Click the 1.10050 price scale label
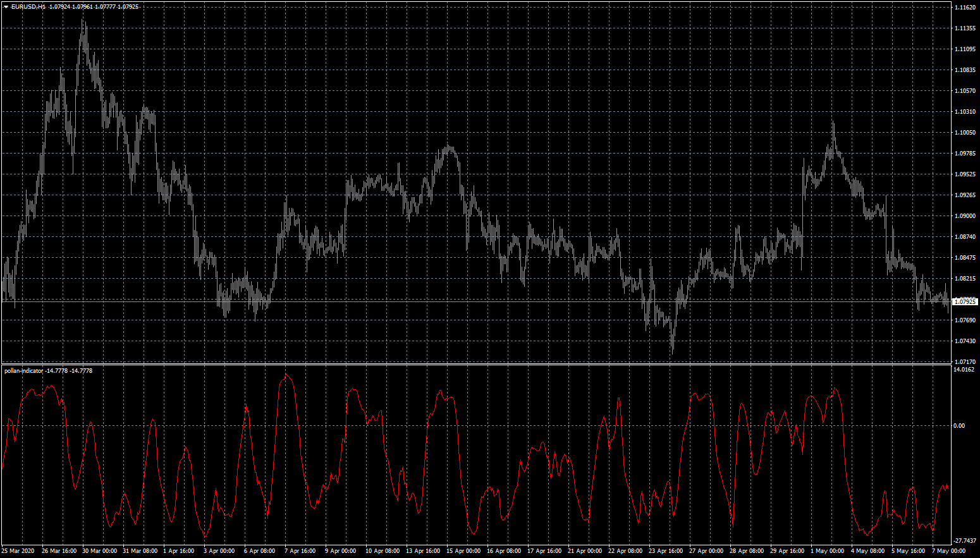Image resolution: width=980 pixels, height=558 pixels. pyautogui.click(x=965, y=133)
